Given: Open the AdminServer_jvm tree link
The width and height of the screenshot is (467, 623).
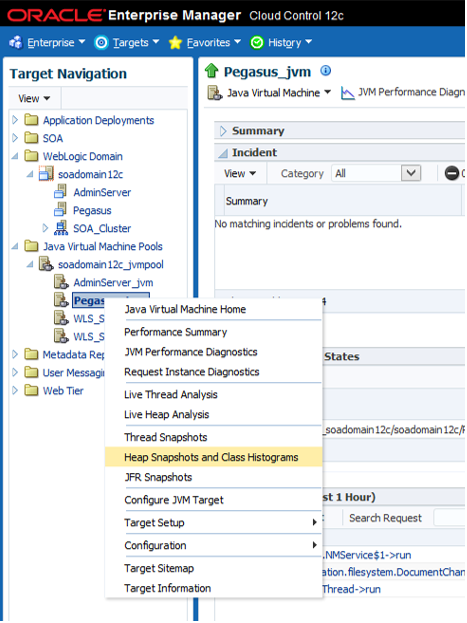Looking at the screenshot, I should point(113,282).
